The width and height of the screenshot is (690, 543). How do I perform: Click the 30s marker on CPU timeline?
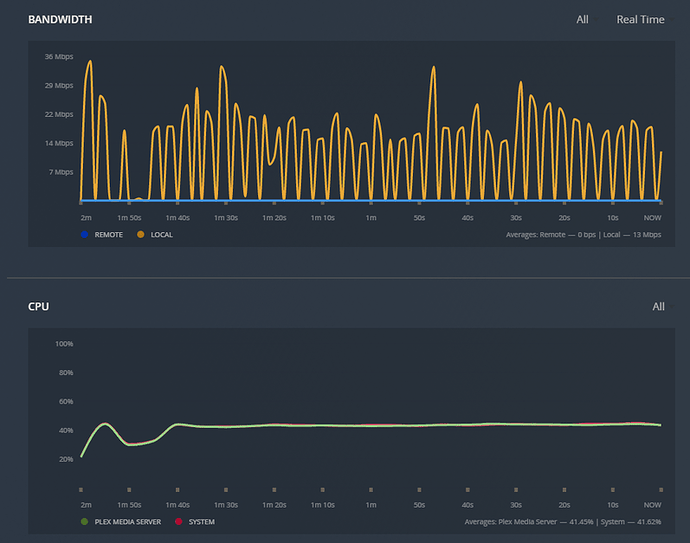tap(516, 505)
